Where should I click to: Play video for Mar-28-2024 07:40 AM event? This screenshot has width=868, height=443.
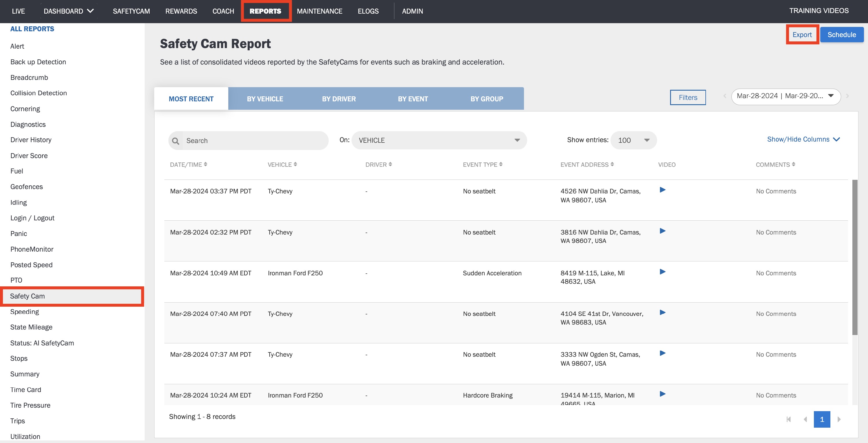click(x=663, y=312)
